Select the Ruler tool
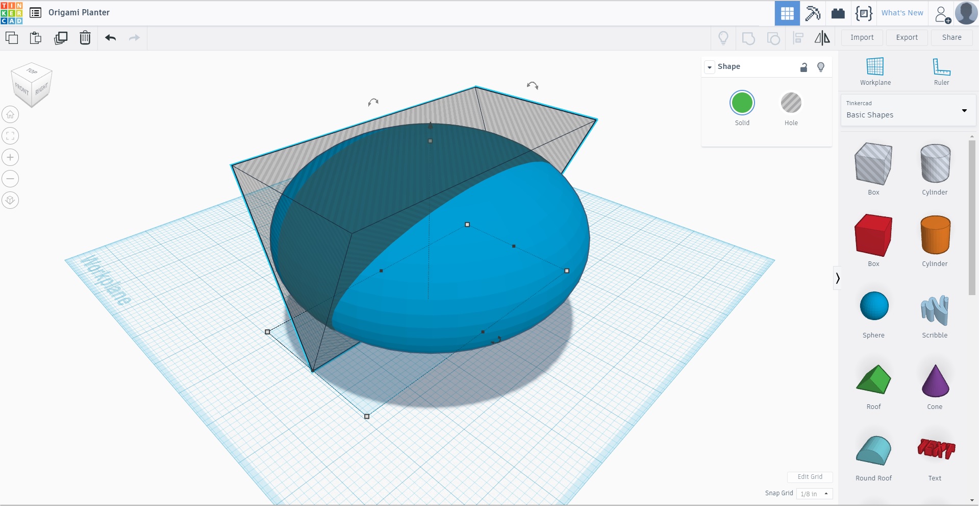Viewport: 980px width, 508px height. (x=942, y=71)
